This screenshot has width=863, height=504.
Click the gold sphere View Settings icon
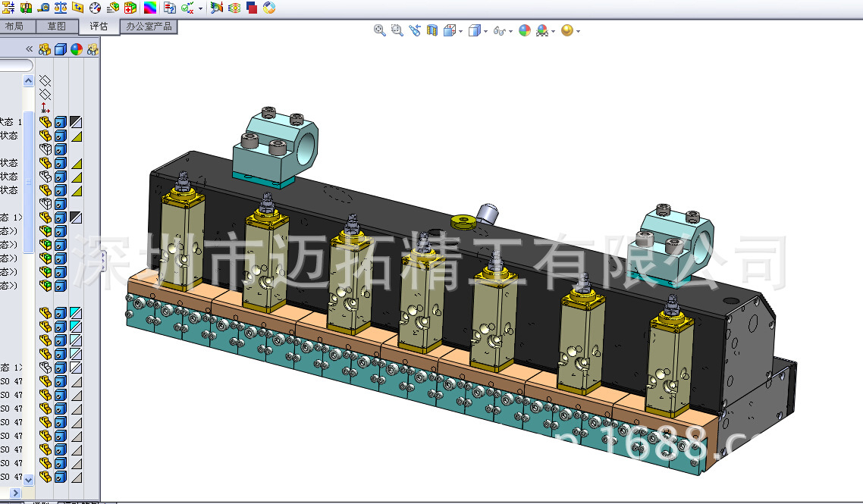(x=567, y=30)
